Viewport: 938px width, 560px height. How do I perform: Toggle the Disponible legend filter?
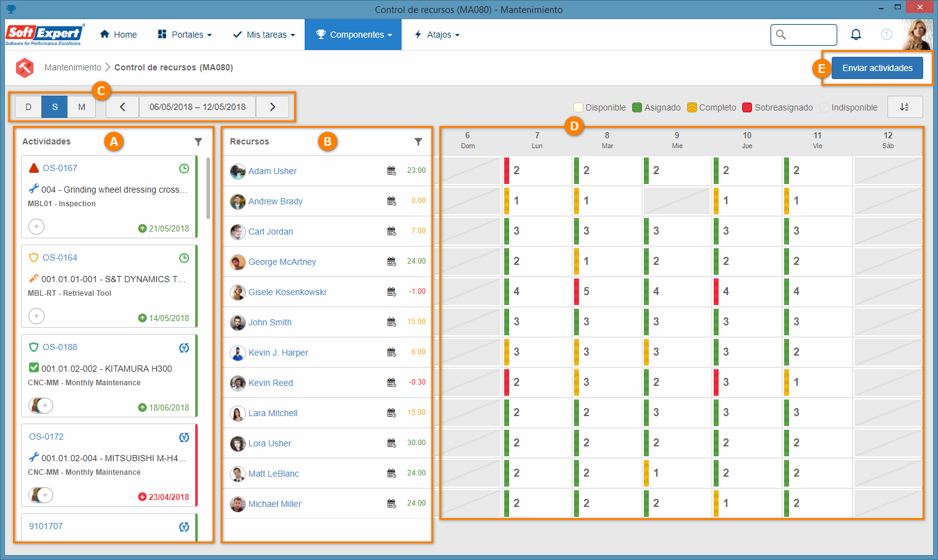click(599, 107)
